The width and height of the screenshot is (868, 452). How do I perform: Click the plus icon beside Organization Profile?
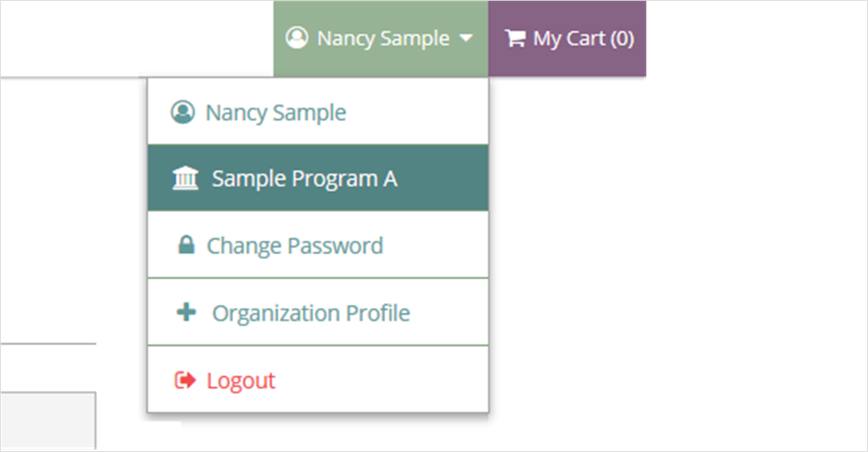[x=186, y=312]
